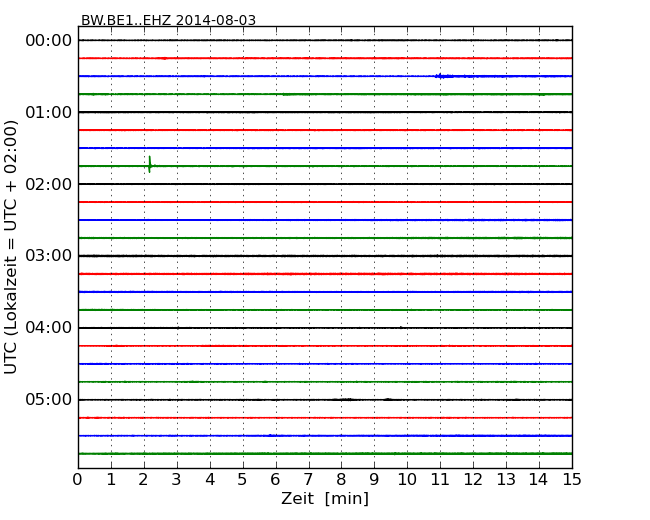Viewport: 650px width, 520px height.
Task: Click the x-axis label Zeit [min]
Action: [x=325, y=498]
